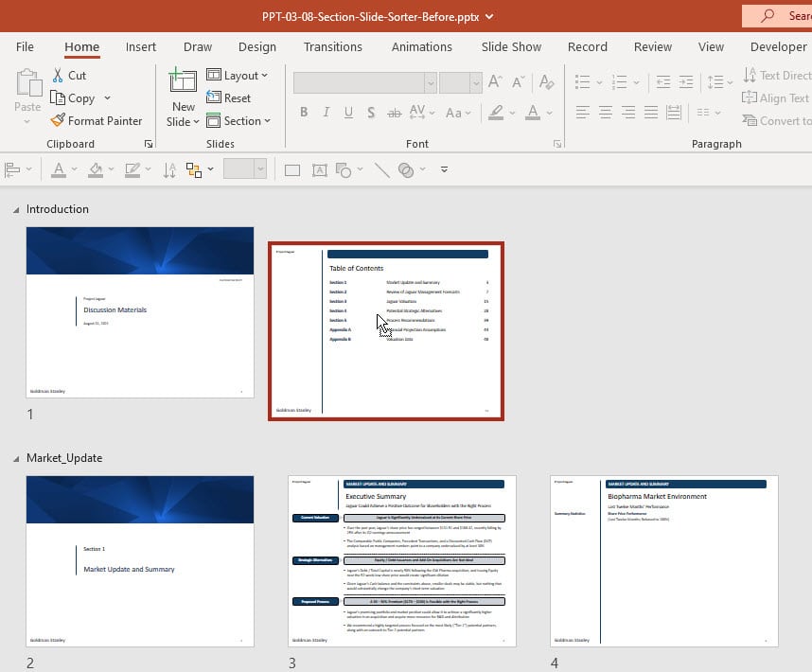This screenshot has width=812, height=672.
Task: Select the Executive Summary slide thumbnail
Action: click(x=402, y=560)
